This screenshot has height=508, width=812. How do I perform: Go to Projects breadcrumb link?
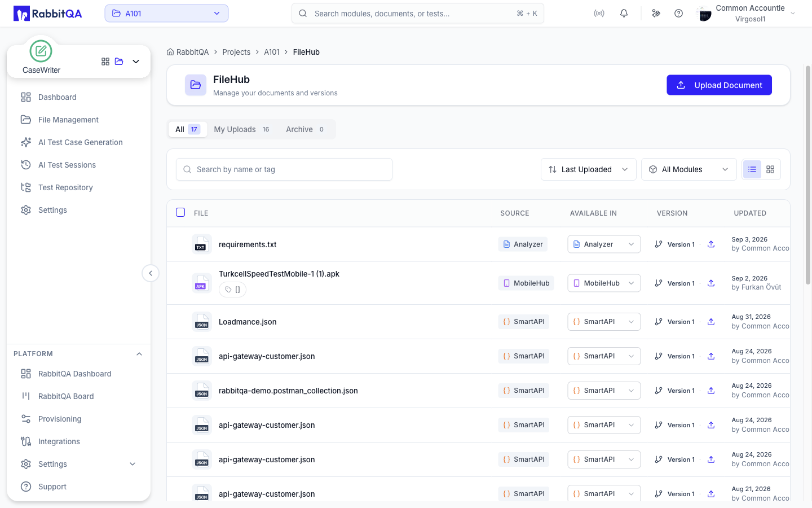coord(236,52)
